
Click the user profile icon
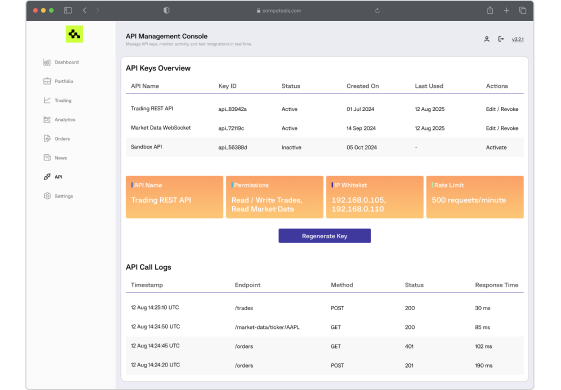click(x=487, y=39)
